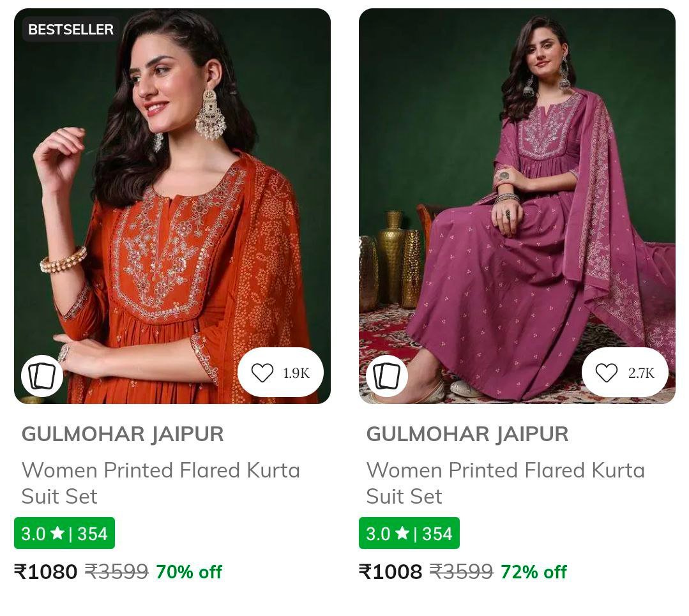Wishlist the orange kurta with 1.9K likes
689x616 pixels.
280,373
